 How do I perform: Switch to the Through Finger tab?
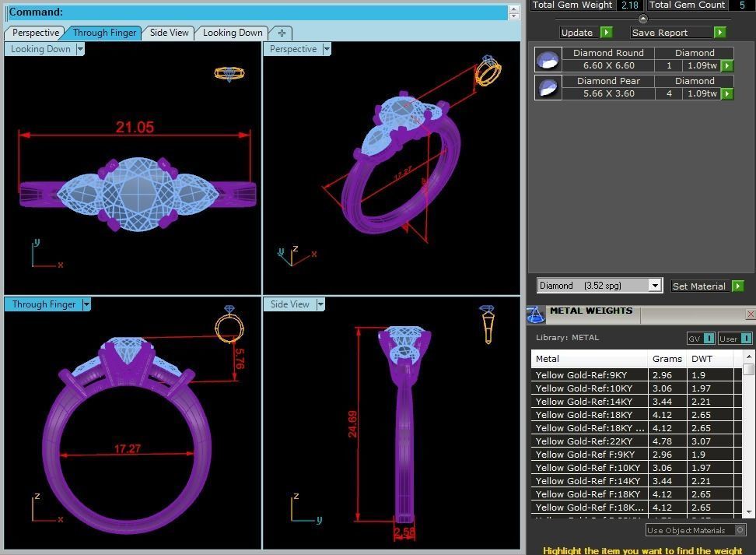coord(105,33)
